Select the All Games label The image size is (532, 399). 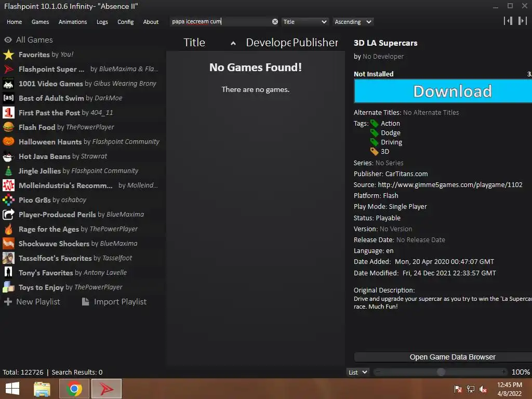[35, 39]
